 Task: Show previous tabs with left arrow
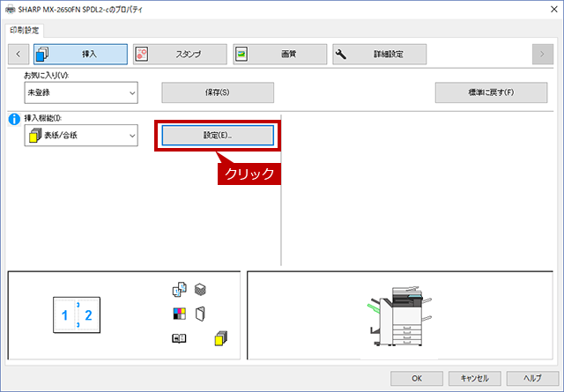point(19,55)
